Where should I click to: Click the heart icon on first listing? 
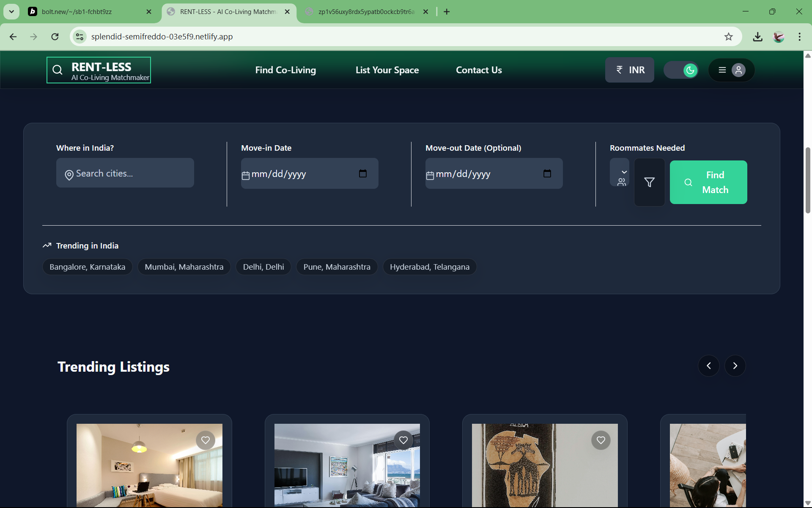(x=206, y=440)
